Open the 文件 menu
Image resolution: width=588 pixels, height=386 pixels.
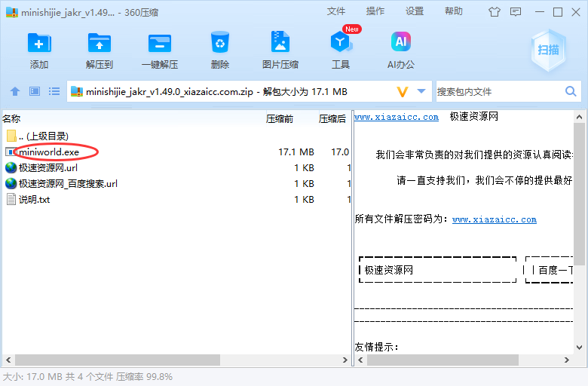(335, 11)
